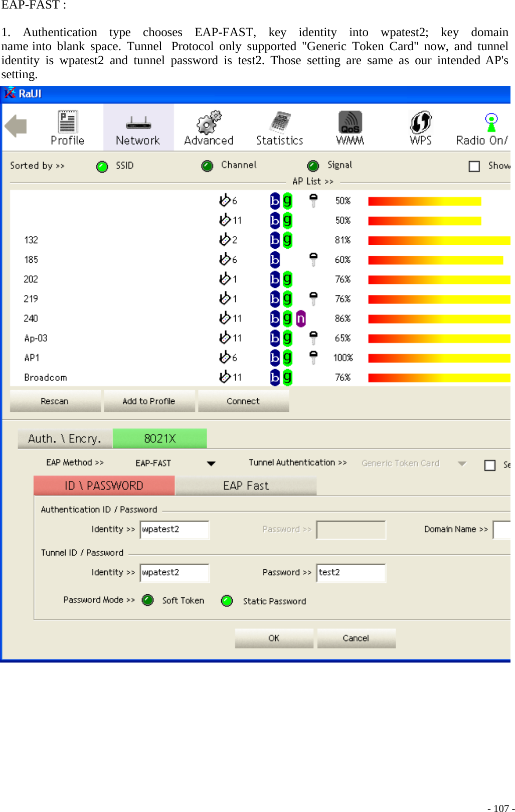Click the 60% signal bar for 185
Image resolution: width=515 pixels, height=812 pixels.
click(x=436, y=260)
